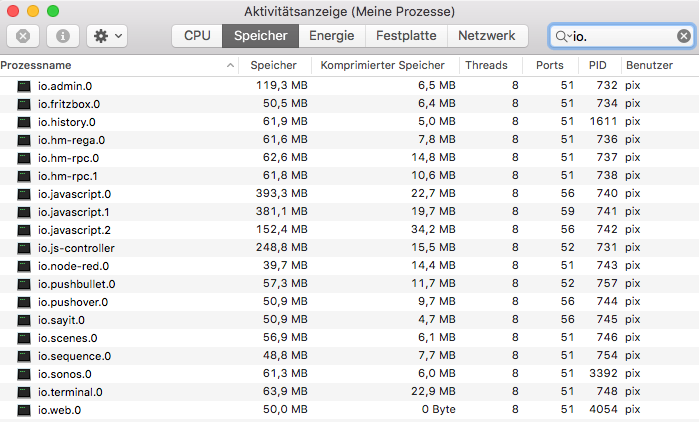The width and height of the screenshot is (699, 422).
Task: Click the process icon beside io.web.0
Action: click(25, 410)
